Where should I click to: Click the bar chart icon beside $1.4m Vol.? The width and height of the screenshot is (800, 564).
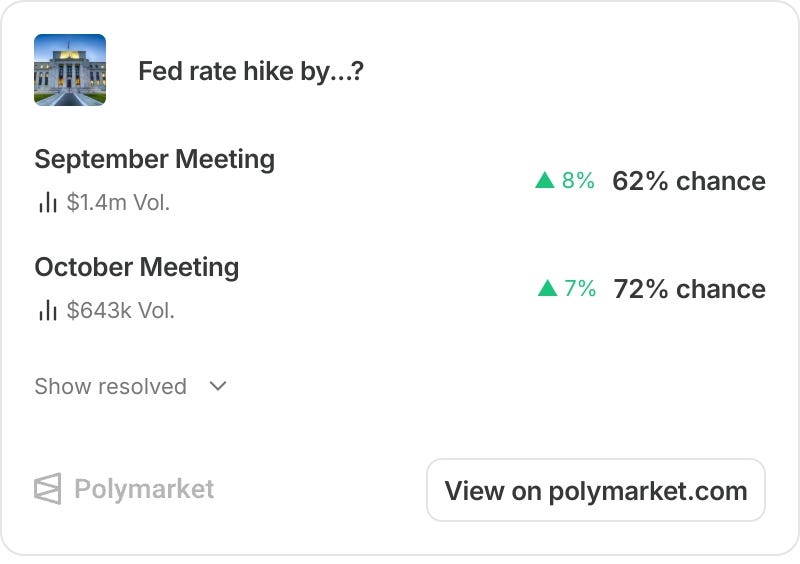[x=47, y=202]
